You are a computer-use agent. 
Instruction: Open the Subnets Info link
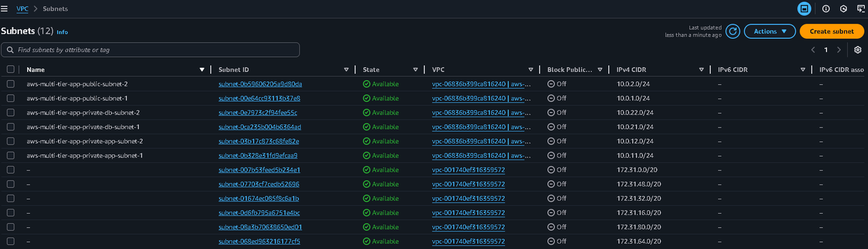(62, 32)
